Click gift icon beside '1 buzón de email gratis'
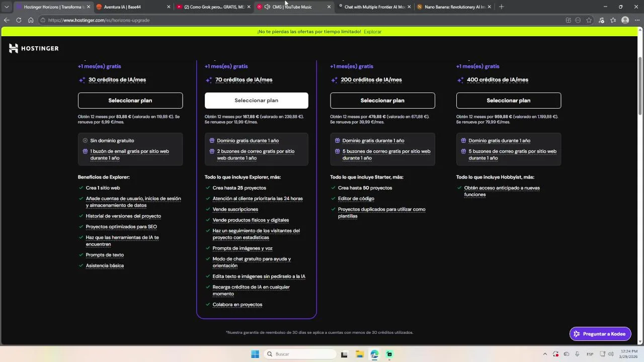Viewport: 644px width, 362px height. [x=85, y=151]
